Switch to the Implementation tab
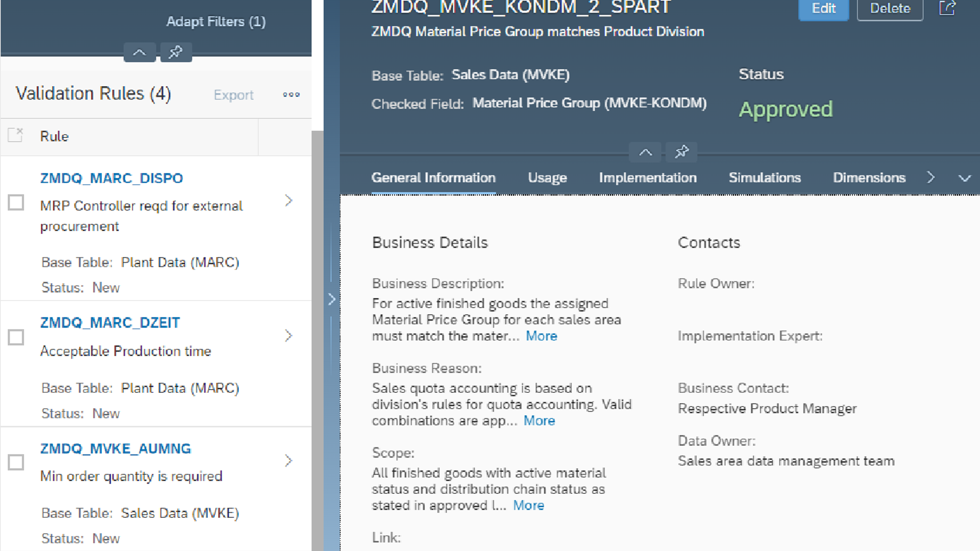Screen dimensions: 980x551 pyautogui.click(x=647, y=178)
